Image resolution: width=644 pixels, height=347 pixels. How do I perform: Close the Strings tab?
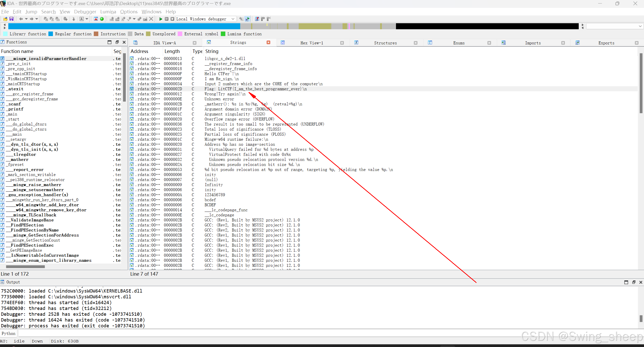(268, 43)
